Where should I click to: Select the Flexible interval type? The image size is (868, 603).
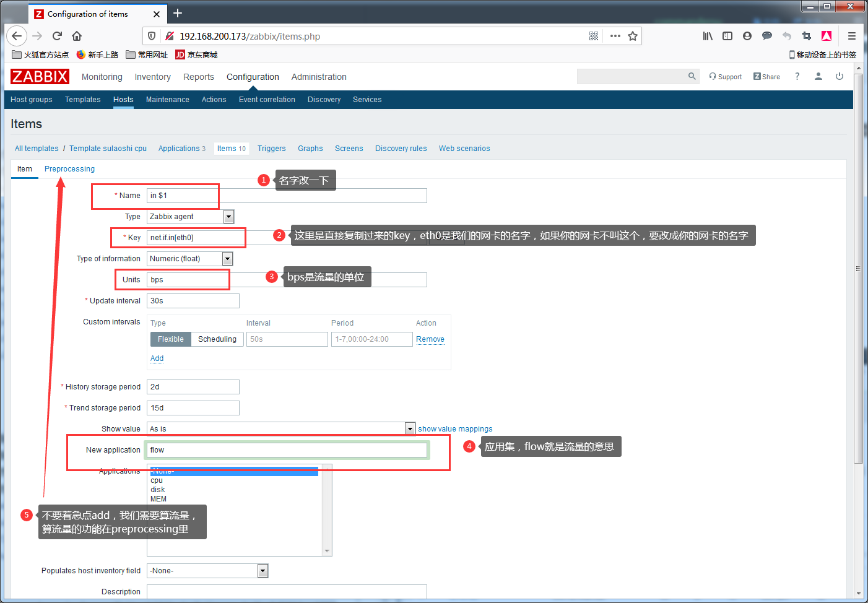pos(170,339)
